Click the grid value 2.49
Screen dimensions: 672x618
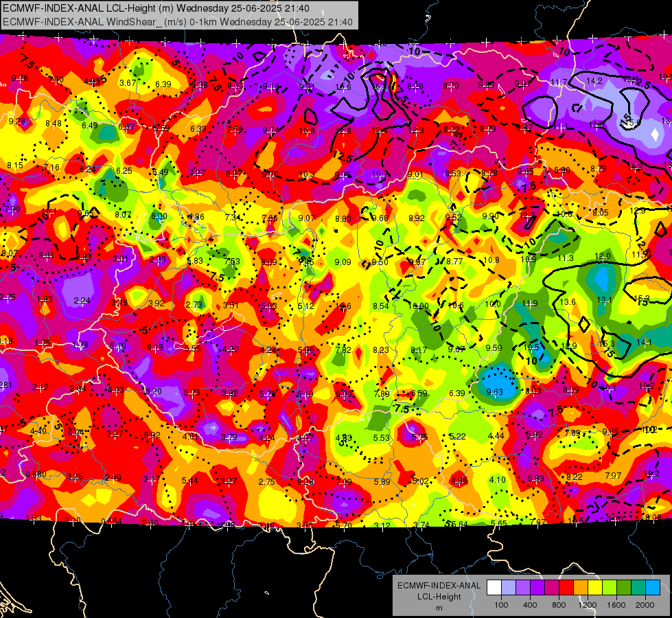pyautogui.click(x=113, y=477)
